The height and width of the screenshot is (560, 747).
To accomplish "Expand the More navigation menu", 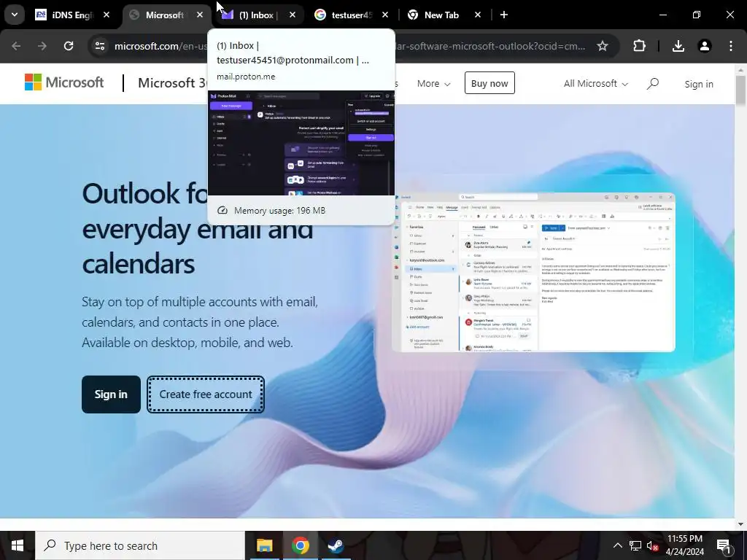I will 433,83.
